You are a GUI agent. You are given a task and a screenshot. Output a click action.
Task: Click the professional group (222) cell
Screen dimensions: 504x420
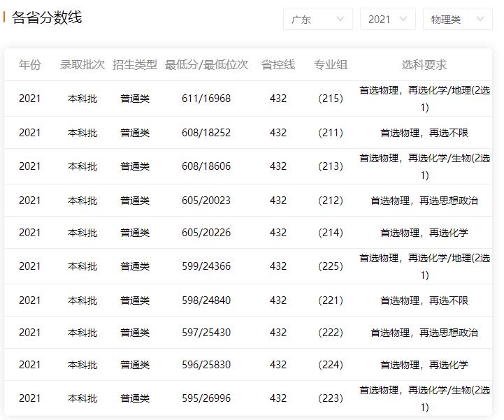pyautogui.click(x=331, y=333)
